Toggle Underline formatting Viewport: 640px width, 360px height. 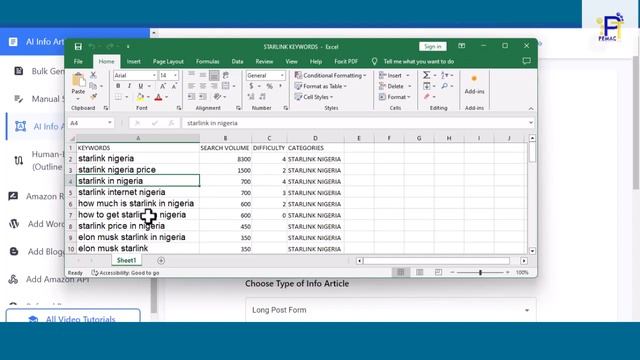pos(141,86)
